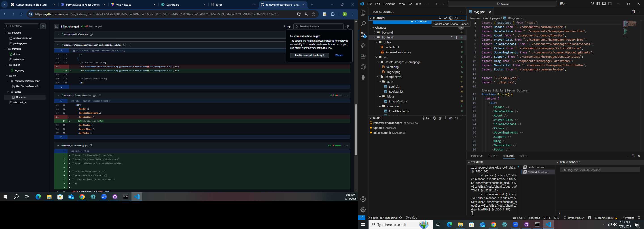
Task: Collapse the public folder in Changes tree
Action: click(376, 42)
